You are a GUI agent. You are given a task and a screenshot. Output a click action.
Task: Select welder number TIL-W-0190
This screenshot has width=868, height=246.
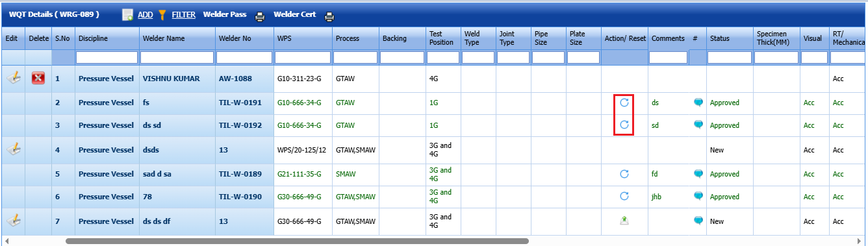240,196
